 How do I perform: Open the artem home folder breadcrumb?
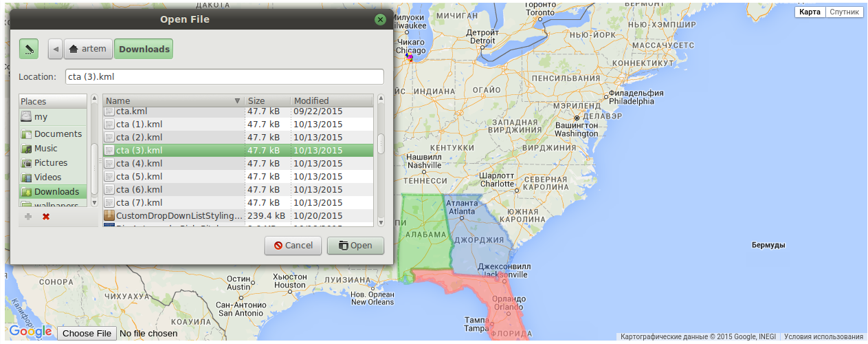pos(88,49)
